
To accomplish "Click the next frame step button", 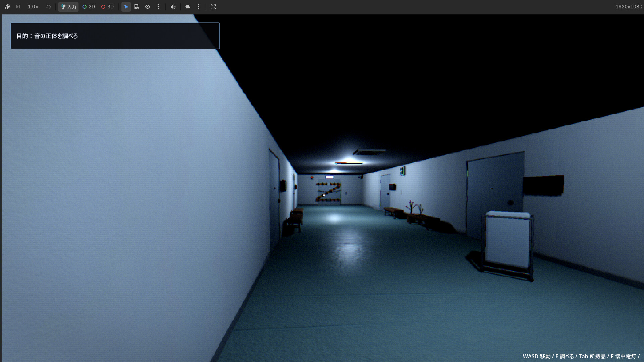I will tap(18, 7).
